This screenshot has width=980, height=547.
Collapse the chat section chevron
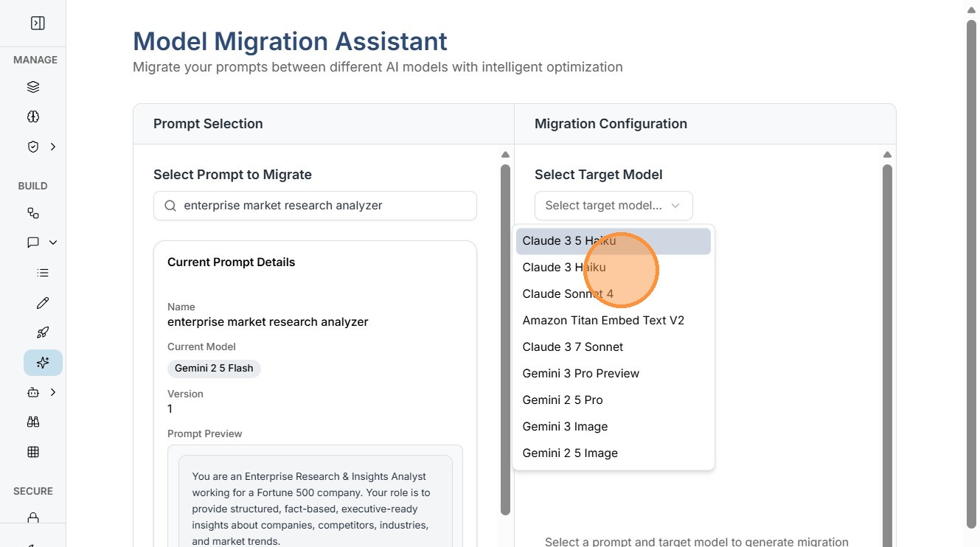53,243
